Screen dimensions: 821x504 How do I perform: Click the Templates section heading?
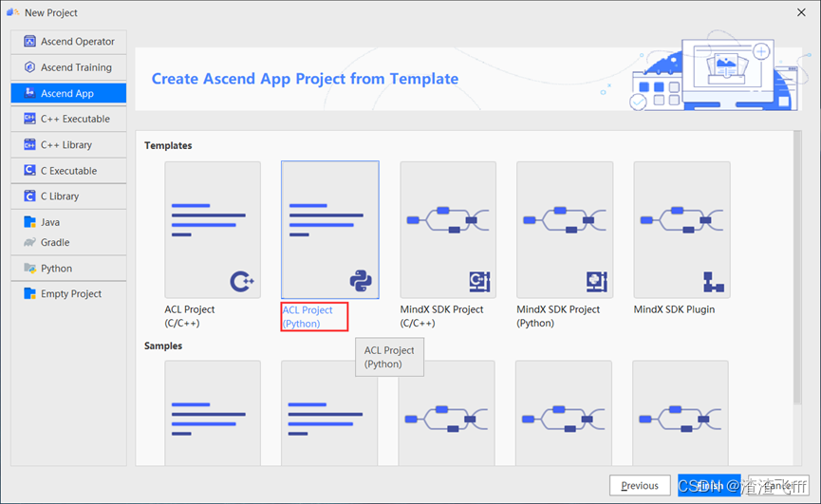tap(168, 145)
